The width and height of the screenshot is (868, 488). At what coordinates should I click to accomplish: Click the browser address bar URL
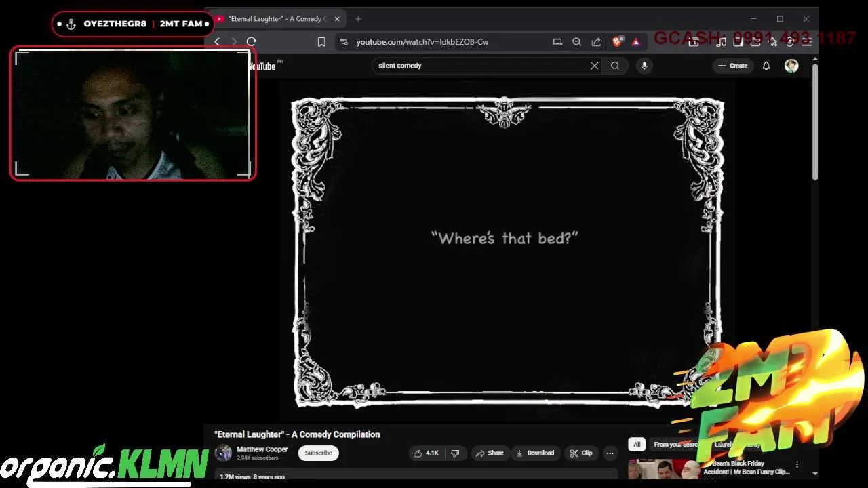[x=422, y=42]
